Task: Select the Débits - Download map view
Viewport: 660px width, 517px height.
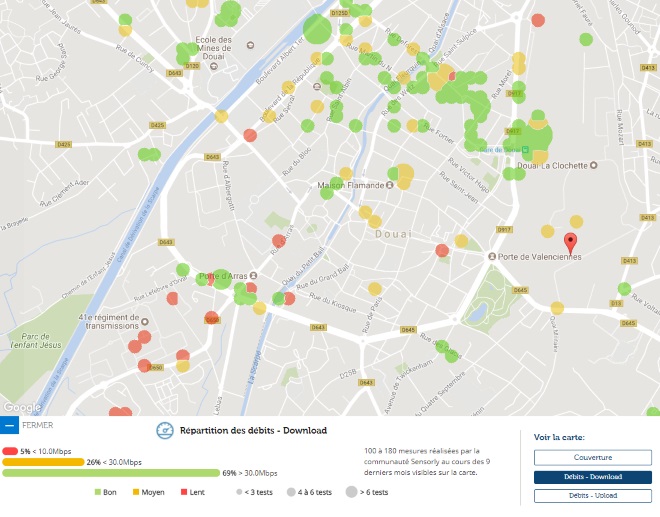Action: (x=593, y=477)
